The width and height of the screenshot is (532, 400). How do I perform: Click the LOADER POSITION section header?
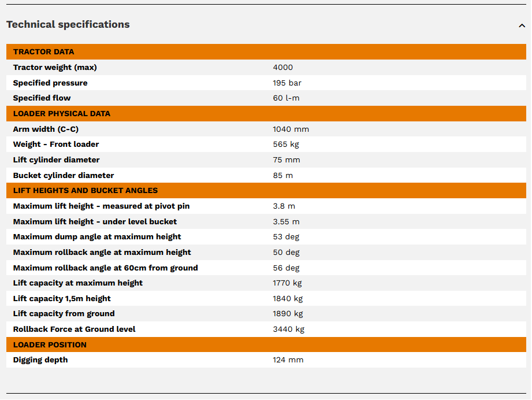(x=50, y=345)
